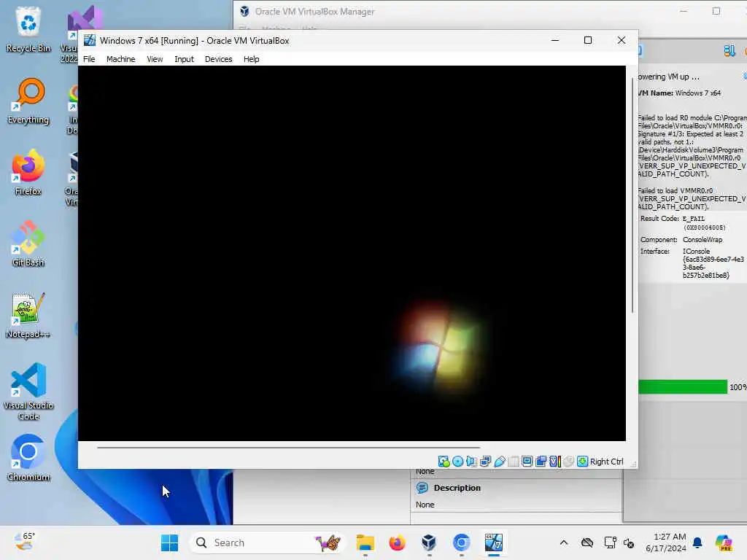
Task: Select the Git Bash desktop shortcut
Action: 28,244
